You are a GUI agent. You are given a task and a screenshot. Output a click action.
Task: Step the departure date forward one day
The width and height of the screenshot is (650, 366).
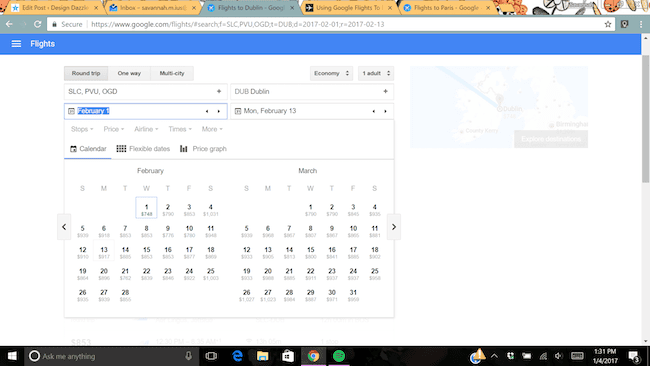tap(219, 111)
